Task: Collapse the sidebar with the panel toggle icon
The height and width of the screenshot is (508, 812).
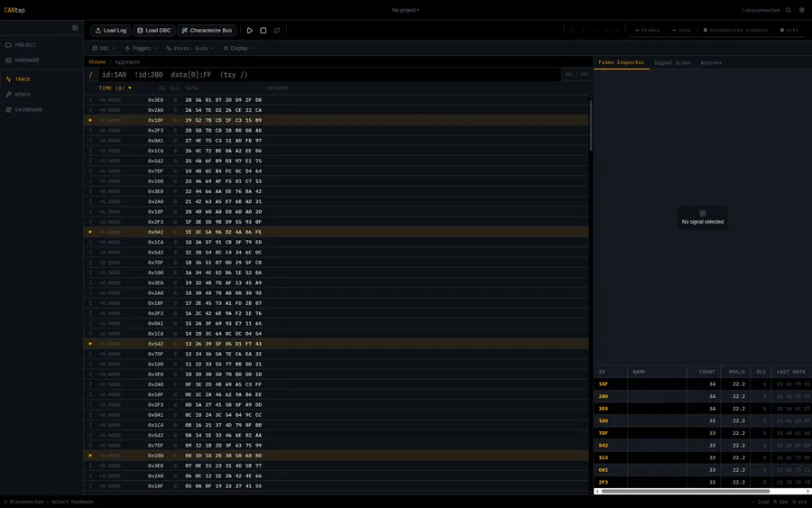Action: point(75,28)
